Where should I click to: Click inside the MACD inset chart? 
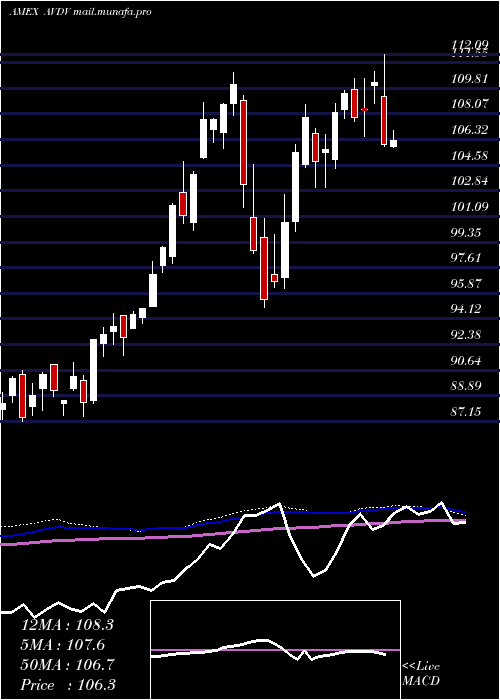(275, 650)
